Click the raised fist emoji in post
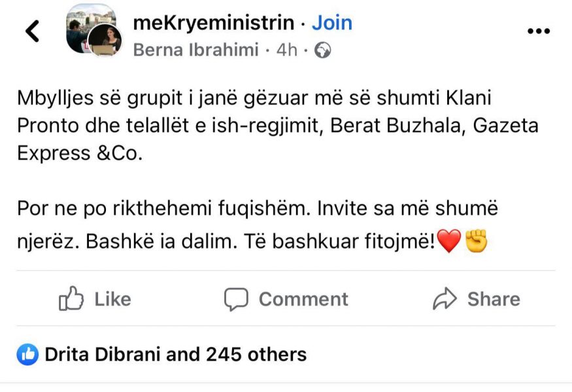The image size is (572, 392). pos(476,243)
